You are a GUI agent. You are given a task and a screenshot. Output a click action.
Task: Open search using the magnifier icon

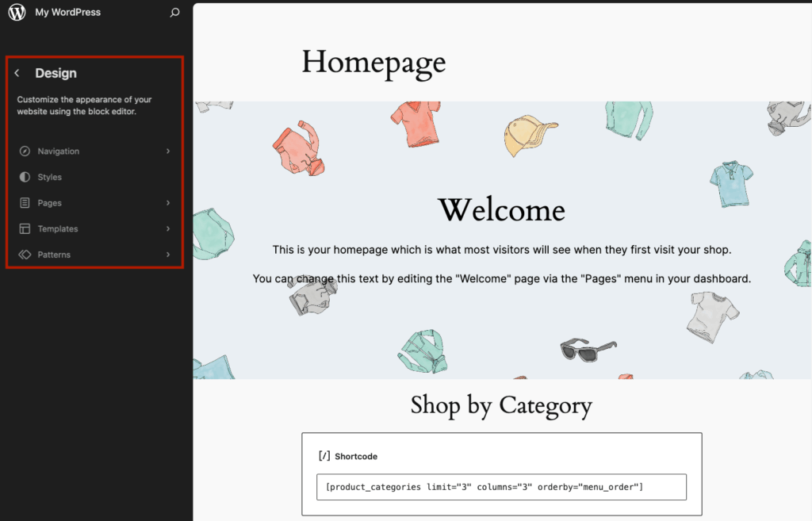coord(174,12)
